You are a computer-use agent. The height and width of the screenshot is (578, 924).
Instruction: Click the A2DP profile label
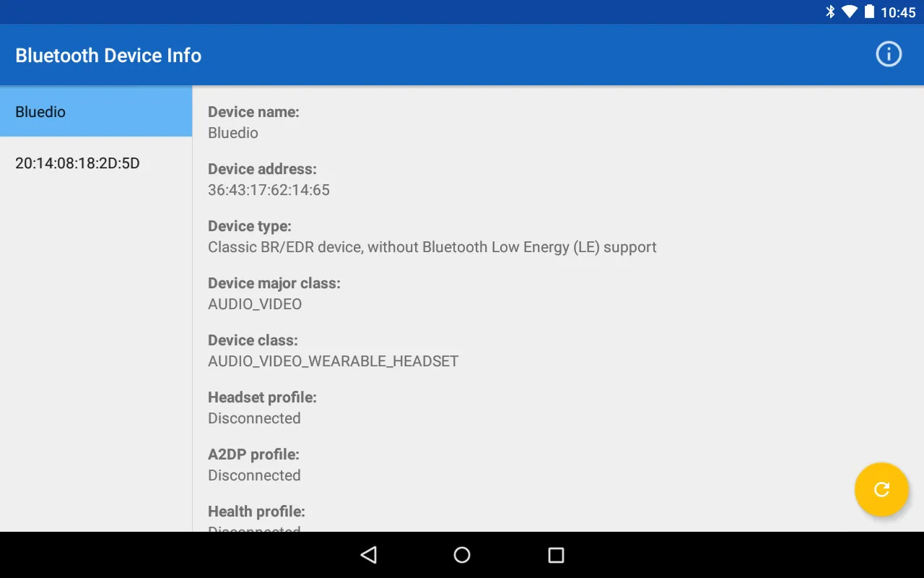coord(253,454)
